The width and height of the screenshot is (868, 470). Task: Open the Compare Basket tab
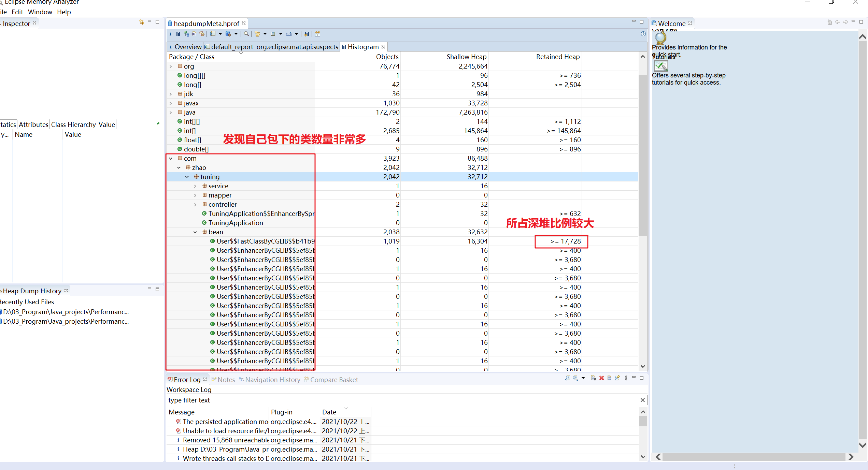coord(331,380)
